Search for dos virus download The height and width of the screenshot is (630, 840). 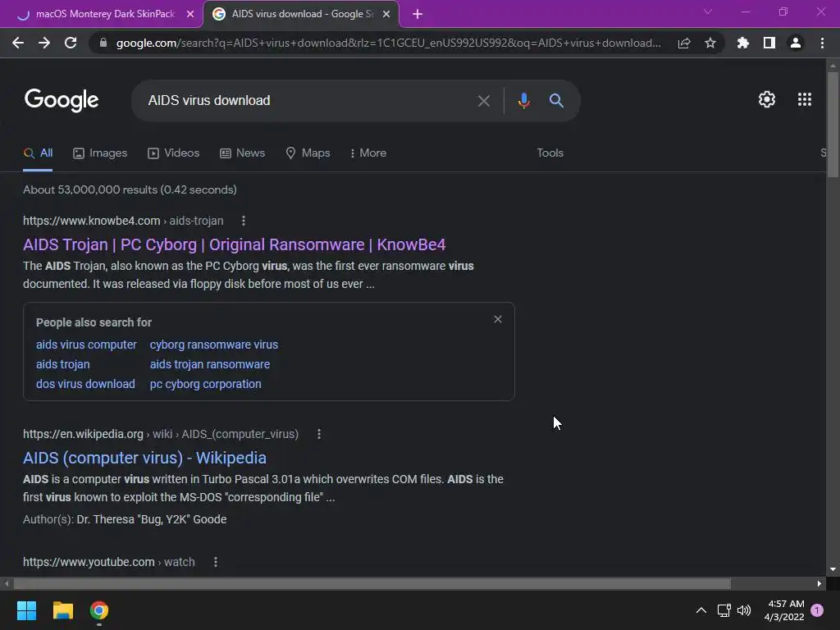pyautogui.click(x=85, y=384)
